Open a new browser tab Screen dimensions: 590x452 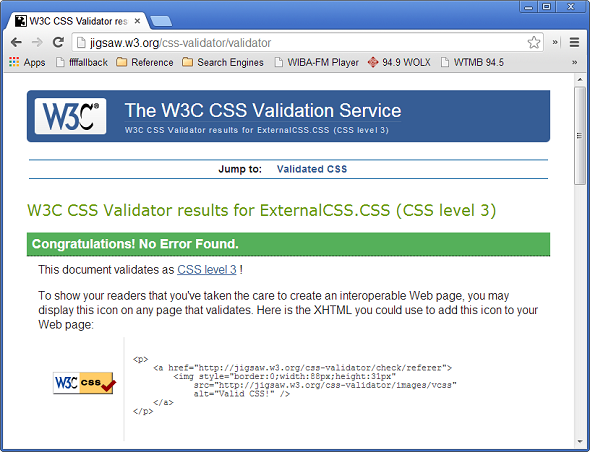(x=161, y=21)
